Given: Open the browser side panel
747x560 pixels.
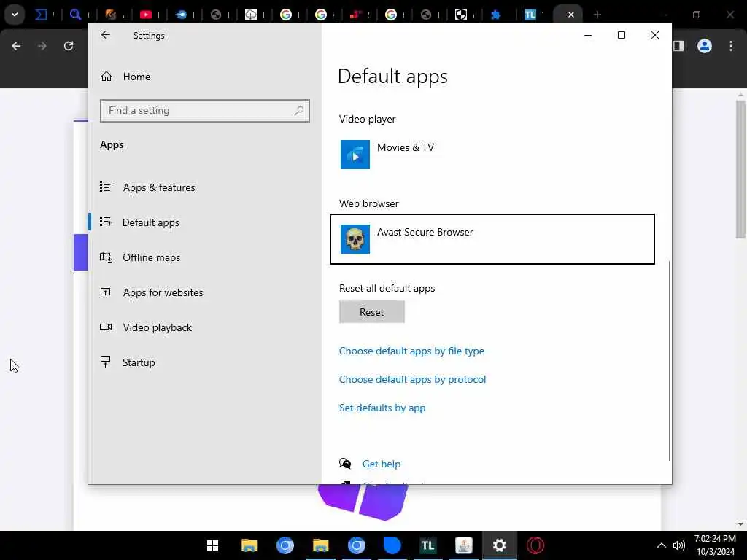Looking at the screenshot, I should click(678, 46).
